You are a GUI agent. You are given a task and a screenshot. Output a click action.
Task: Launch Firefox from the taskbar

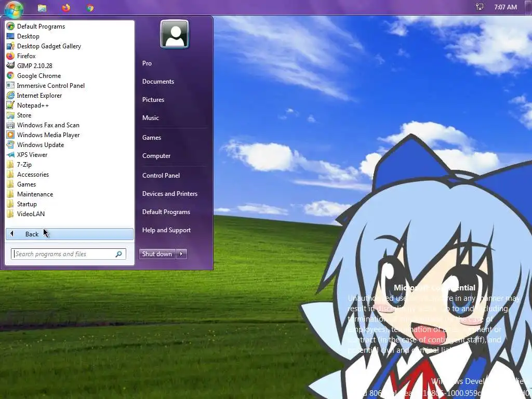(x=66, y=7)
